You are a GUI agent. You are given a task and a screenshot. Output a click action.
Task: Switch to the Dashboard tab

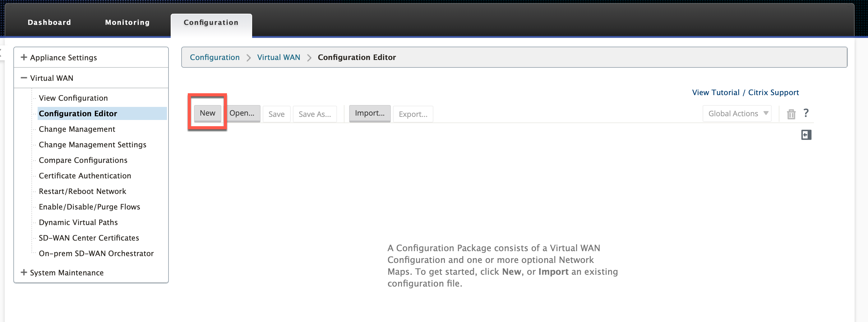(x=49, y=22)
